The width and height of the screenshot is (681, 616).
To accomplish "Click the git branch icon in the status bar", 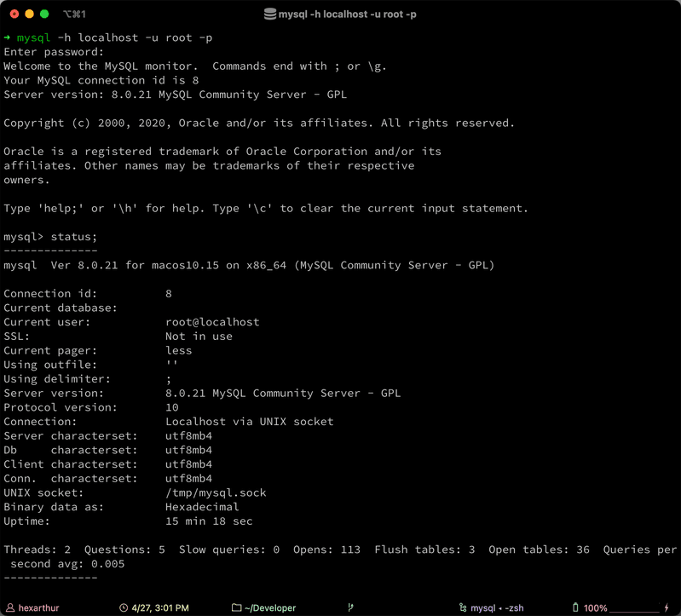I will point(350,607).
